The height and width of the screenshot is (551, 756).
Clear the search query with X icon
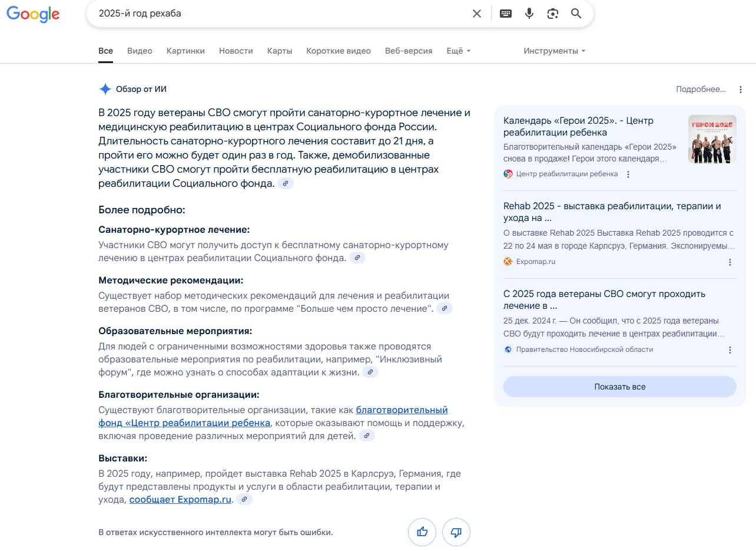tap(477, 14)
